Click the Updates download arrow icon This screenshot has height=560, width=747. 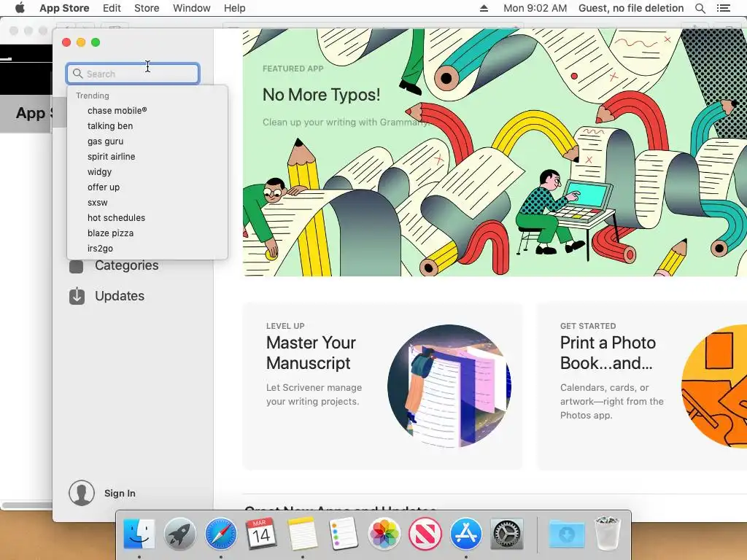77,296
